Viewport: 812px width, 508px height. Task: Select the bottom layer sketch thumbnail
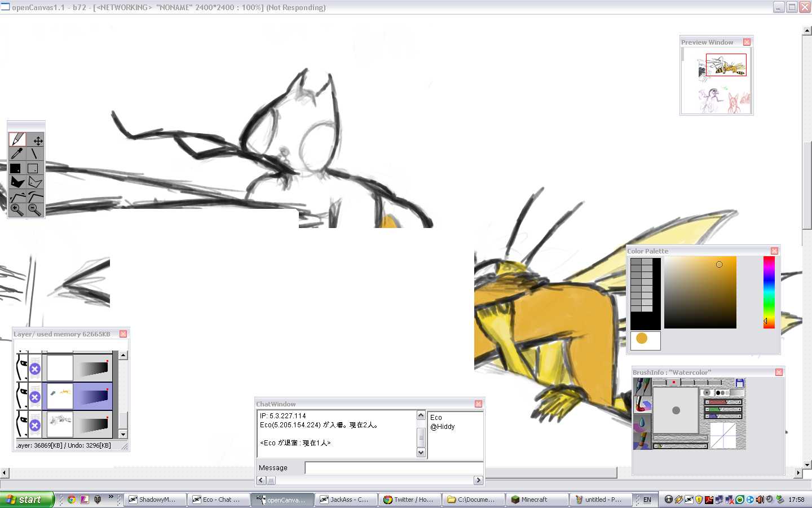coord(60,424)
